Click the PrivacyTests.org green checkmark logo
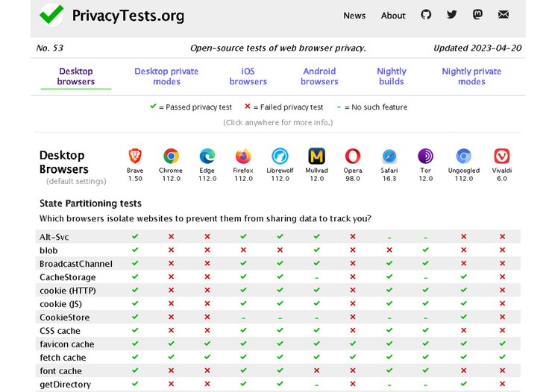This screenshot has height=392, width=552. coord(51,15)
